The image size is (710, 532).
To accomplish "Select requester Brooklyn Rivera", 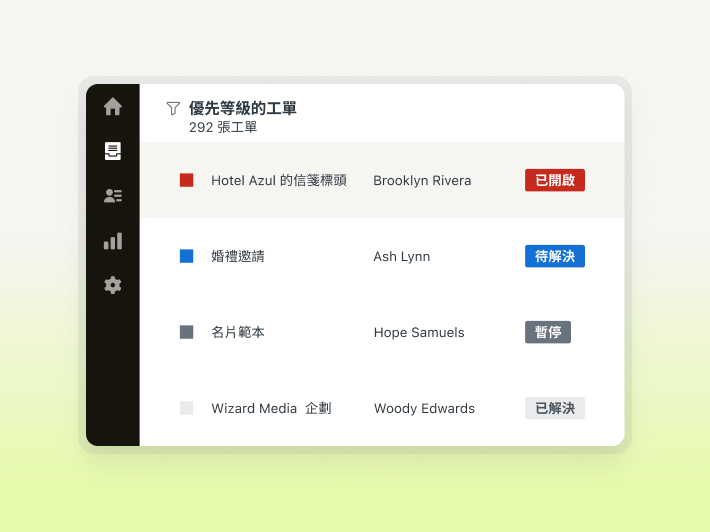I will coord(422,180).
